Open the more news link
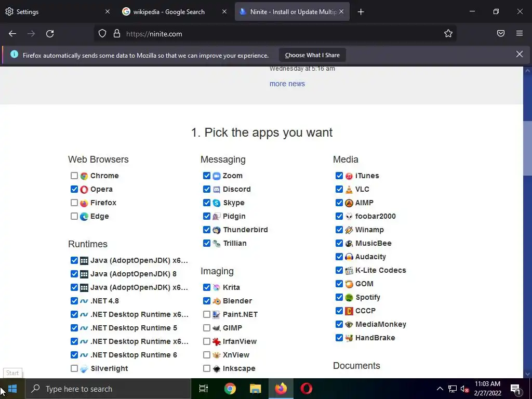532x399 pixels. click(287, 84)
